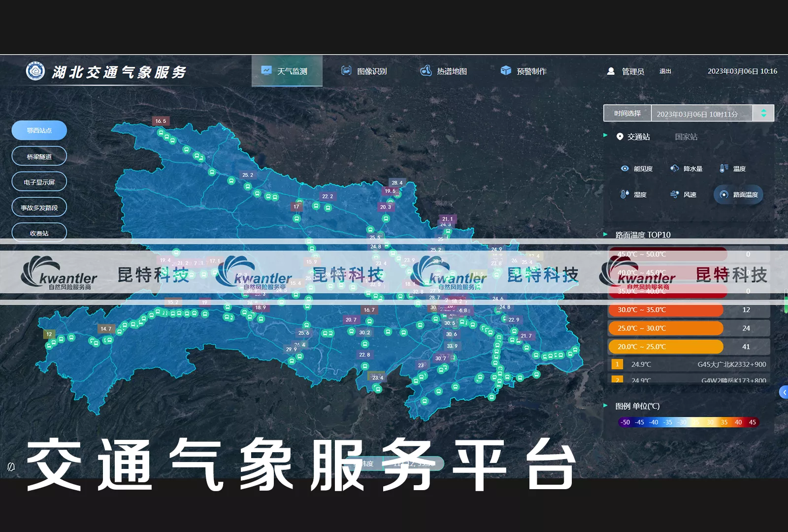Click the 2023年03月06日 10时11分 time field
This screenshot has width=788, height=532.
pos(702,114)
